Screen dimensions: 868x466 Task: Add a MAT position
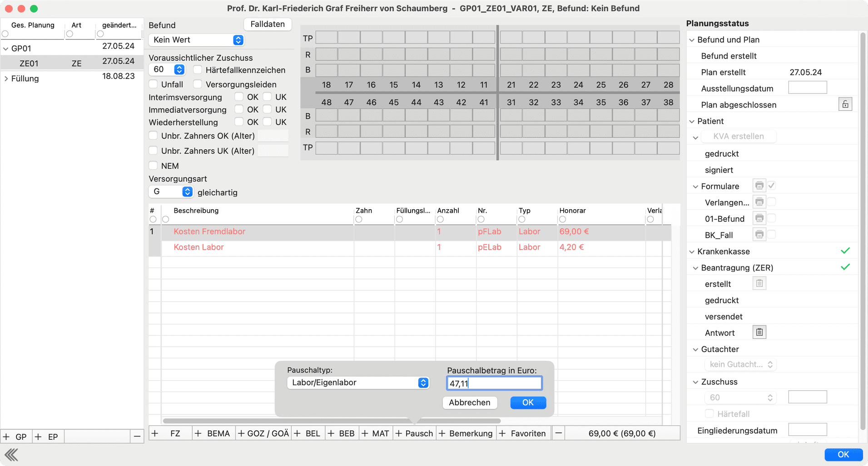375,433
